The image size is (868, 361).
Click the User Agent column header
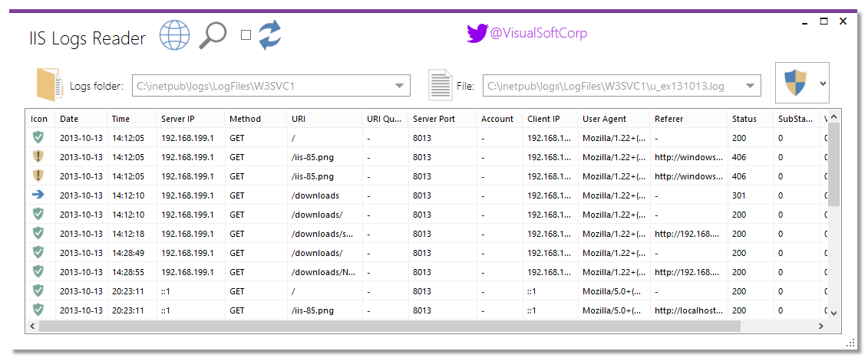coord(604,119)
